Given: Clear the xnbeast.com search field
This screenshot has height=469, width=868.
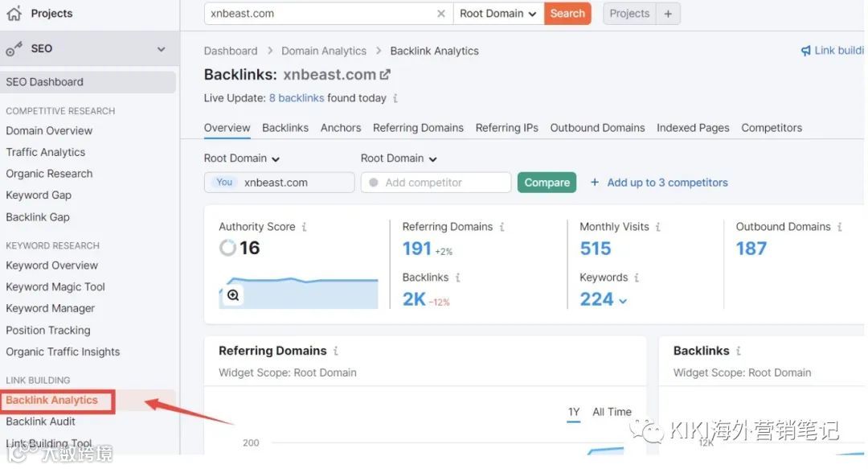Looking at the screenshot, I should 440,14.
